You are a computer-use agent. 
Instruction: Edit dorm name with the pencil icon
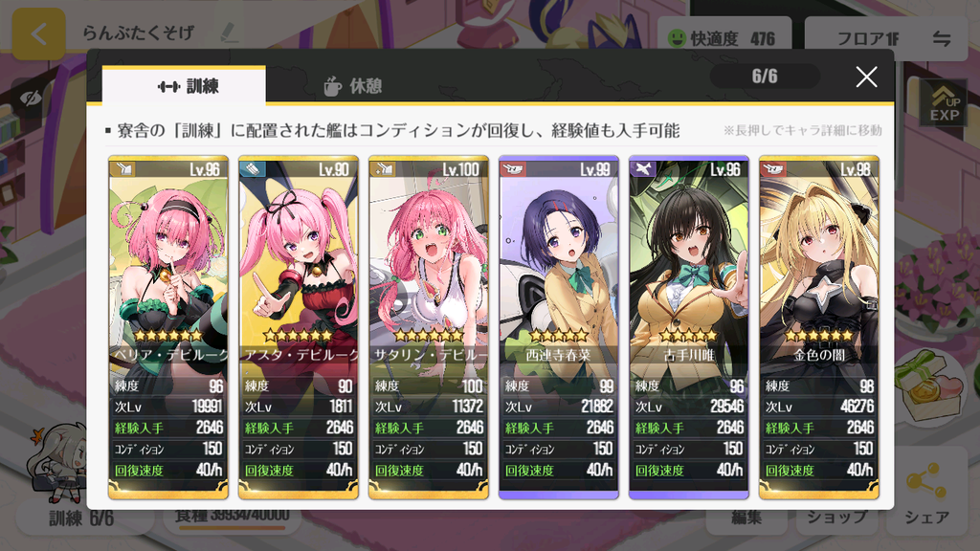(230, 33)
